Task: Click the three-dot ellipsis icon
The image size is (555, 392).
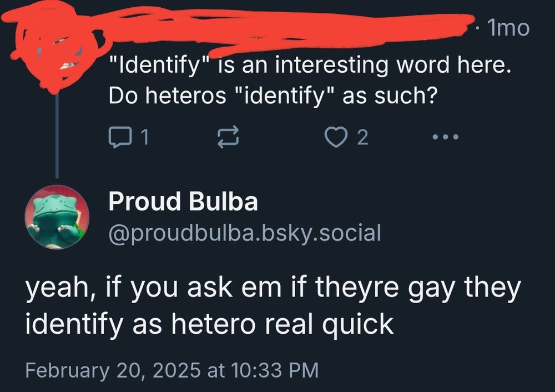Action: (x=445, y=137)
